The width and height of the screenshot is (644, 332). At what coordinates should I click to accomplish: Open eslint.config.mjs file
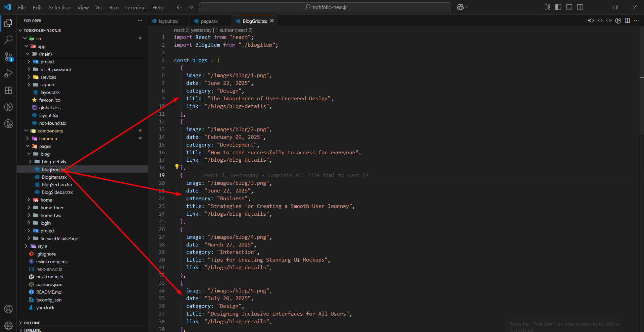coord(82,262)
